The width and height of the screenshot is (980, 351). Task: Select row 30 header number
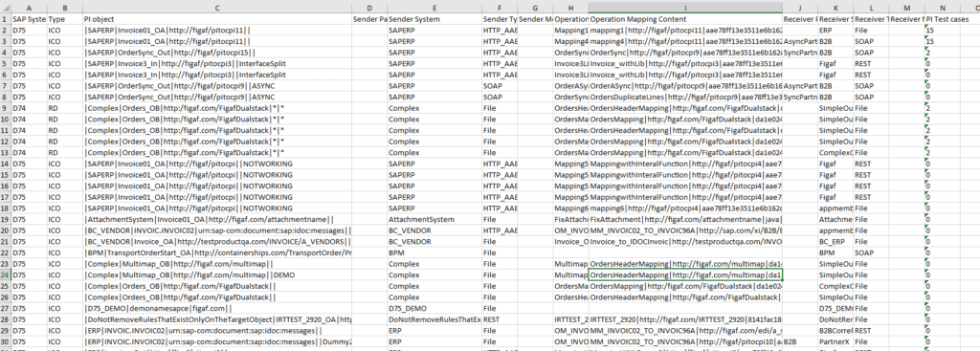(x=5, y=341)
